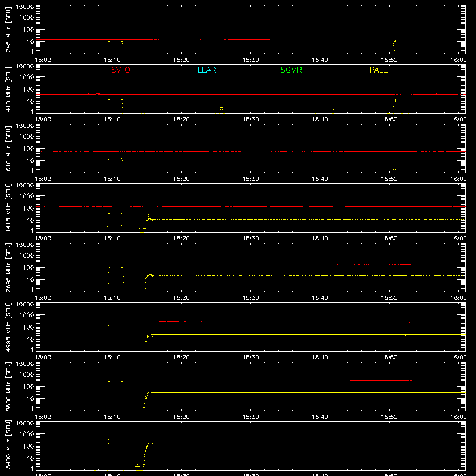The height and width of the screenshot is (476, 476).
Task: Click '15:10' time label under 245 MHz panel
Action: [x=112, y=60]
